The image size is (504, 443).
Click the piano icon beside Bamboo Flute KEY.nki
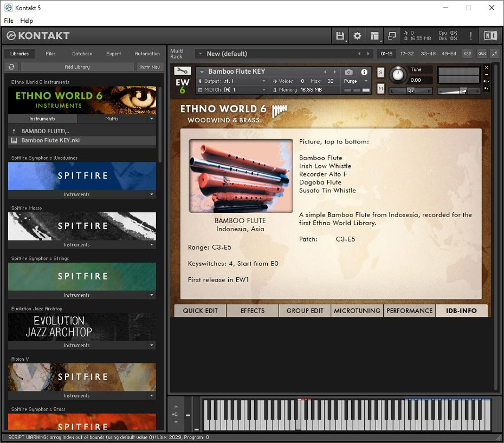(14, 140)
